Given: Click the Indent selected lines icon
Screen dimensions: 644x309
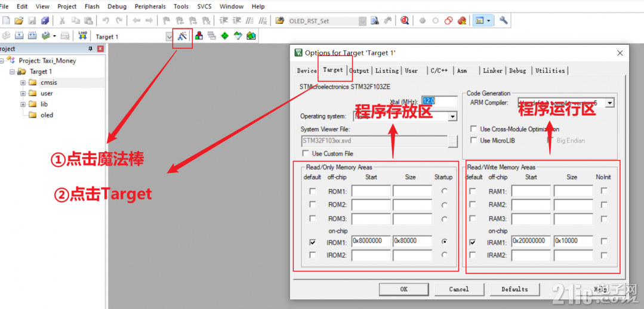Looking at the screenshot, I should coord(223,20).
